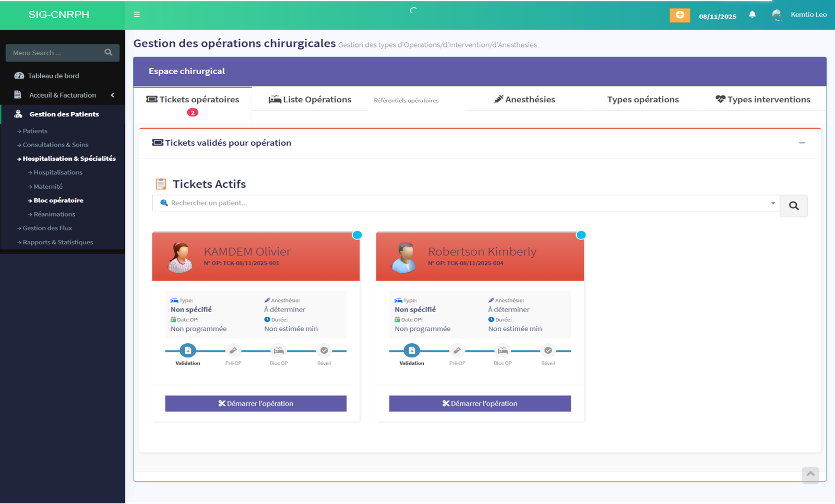835x504 pixels.
Task: Click the hamburger menu toggle icon
Action: click(137, 15)
